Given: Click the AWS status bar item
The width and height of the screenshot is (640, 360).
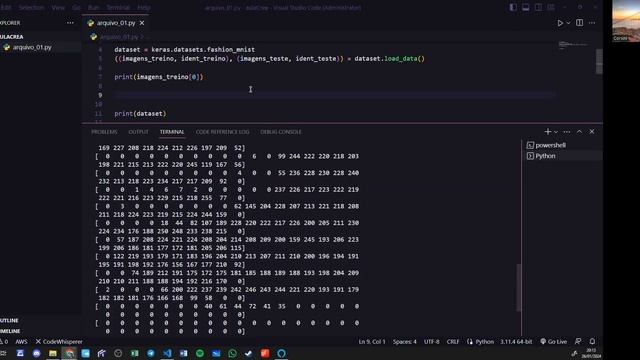Looking at the screenshot, I should point(21,342).
